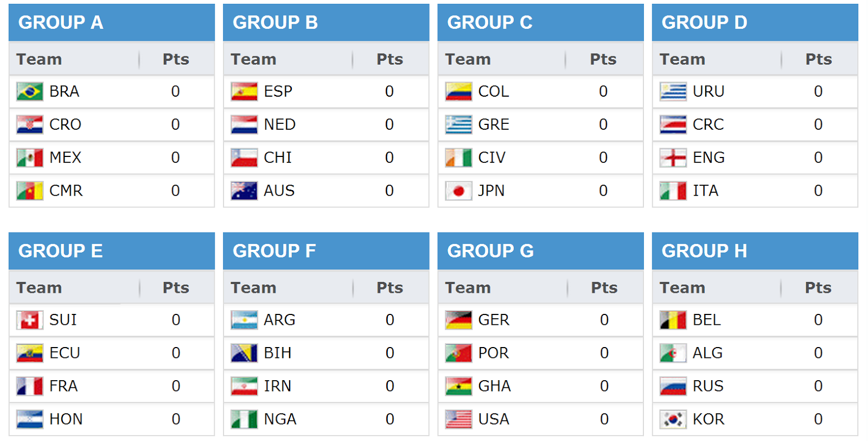
Task: Click the Brazil flag icon
Action: (x=30, y=91)
